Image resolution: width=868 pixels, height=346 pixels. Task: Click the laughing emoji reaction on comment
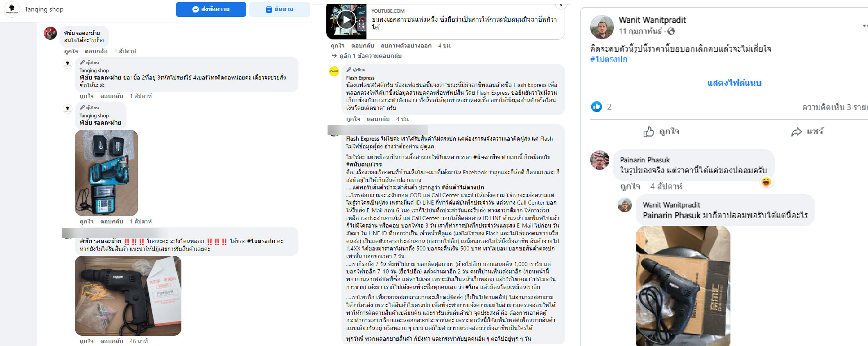click(766, 182)
